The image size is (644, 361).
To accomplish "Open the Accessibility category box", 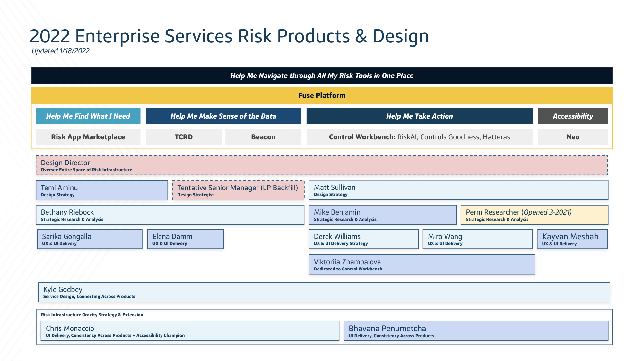I will 572,116.
